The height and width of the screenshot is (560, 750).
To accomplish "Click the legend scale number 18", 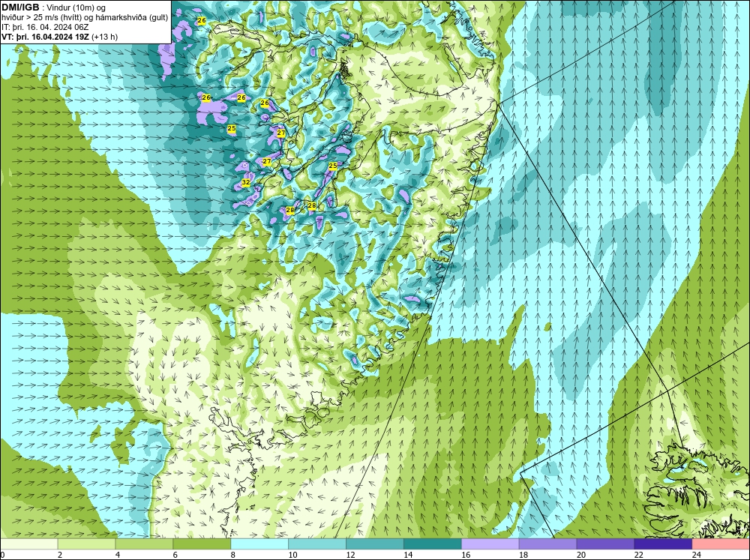I will (x=523, y=555).
